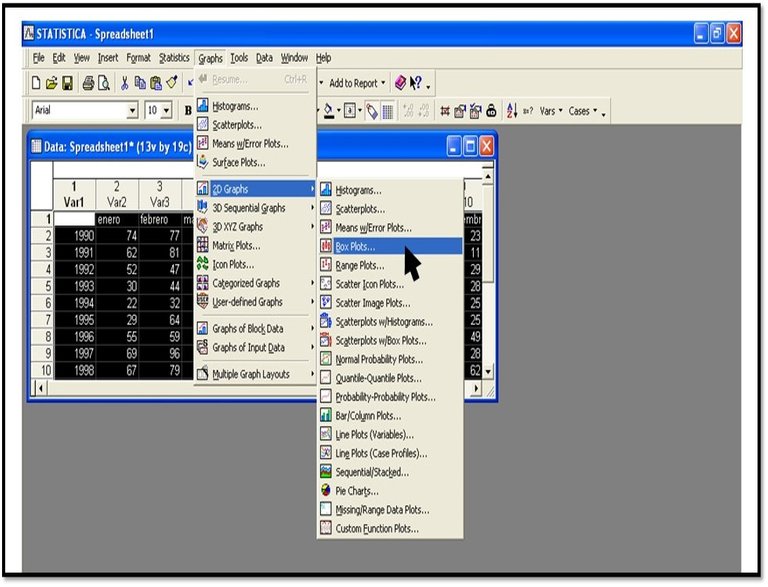This screenshot has width=768, height=587.
Task: Open the Statistics menu
Action: (x=174, y=58)
